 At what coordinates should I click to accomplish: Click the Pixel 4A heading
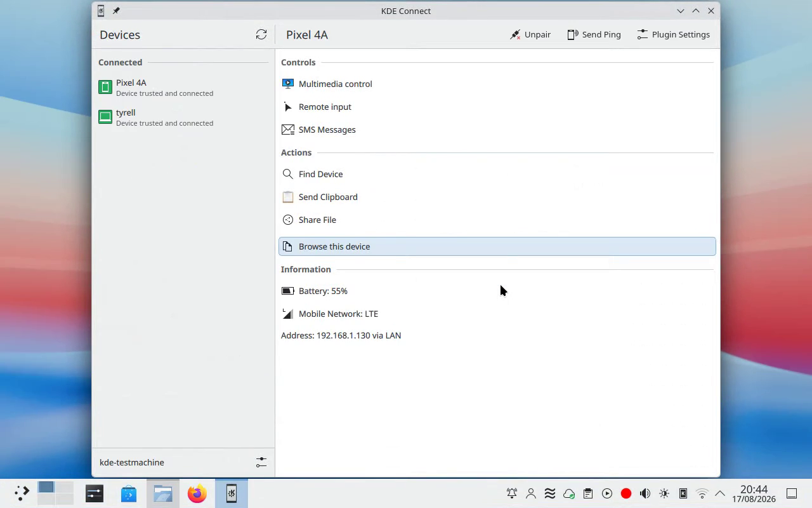pos(307,35)
